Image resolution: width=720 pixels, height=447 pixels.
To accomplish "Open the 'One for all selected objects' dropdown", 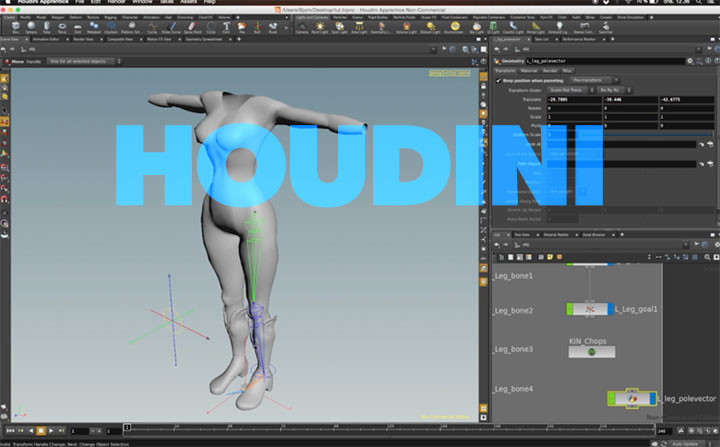I will (84, 61).
